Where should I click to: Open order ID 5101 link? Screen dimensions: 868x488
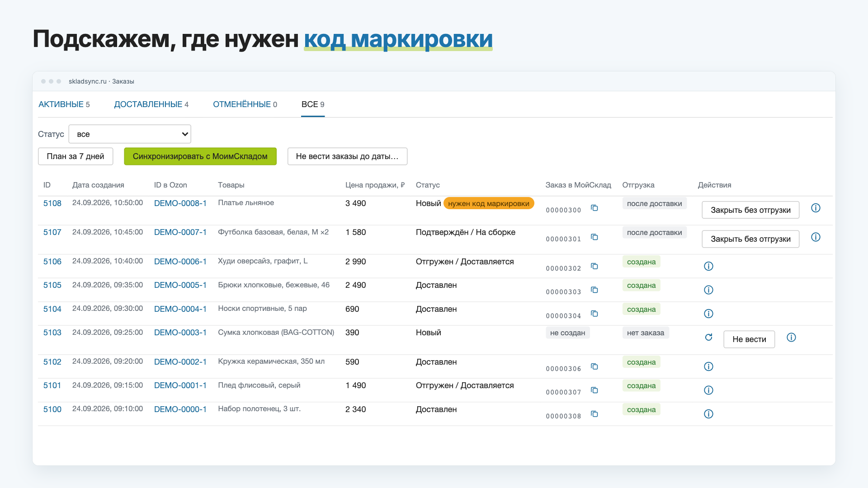click(x=52, y=385)
